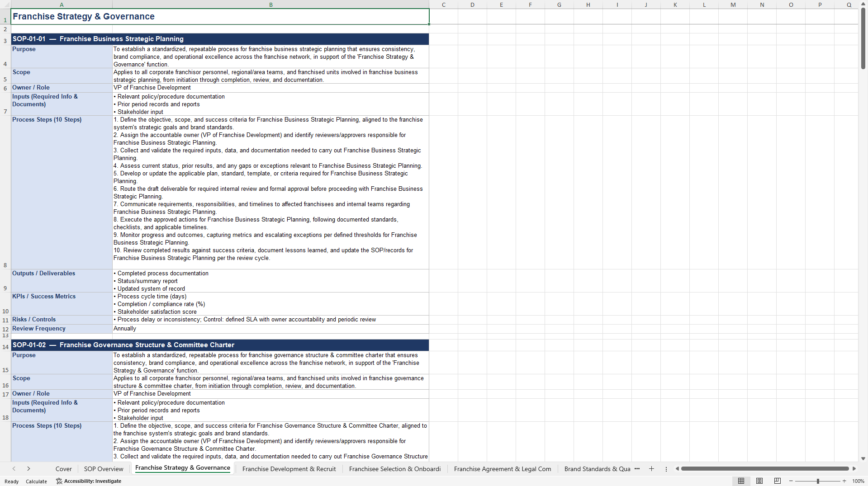Open hidden sheet tabs ellipsis
Screen dimensions: 868x486
pos(637,469)
